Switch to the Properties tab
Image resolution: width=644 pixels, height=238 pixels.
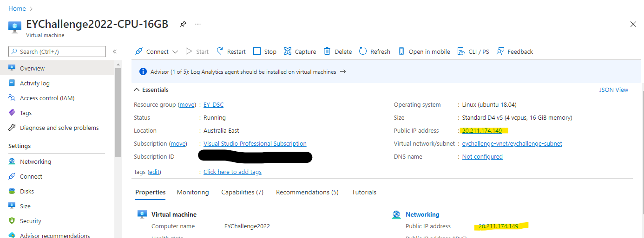pyautogui.click(x=150, y=192)
